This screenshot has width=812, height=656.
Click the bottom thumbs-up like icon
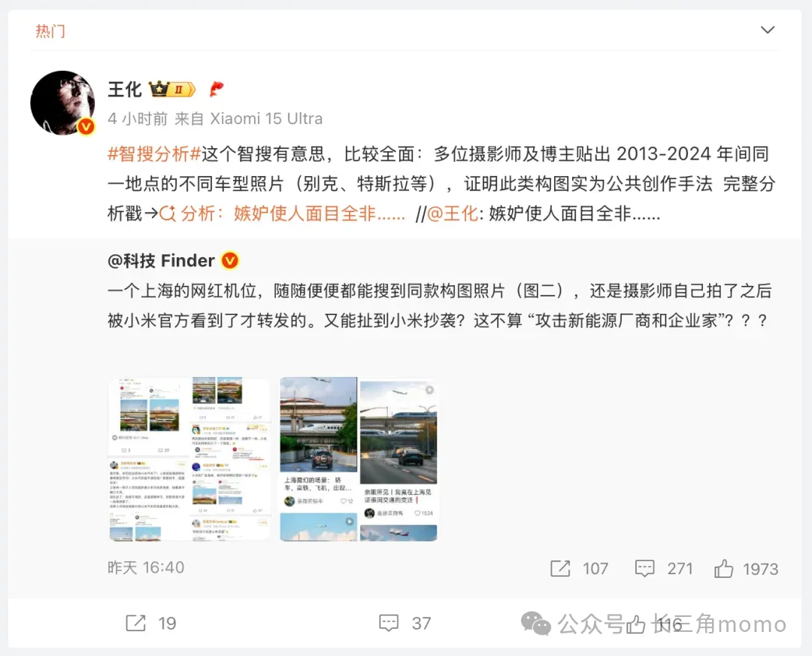tap(635, 624)
